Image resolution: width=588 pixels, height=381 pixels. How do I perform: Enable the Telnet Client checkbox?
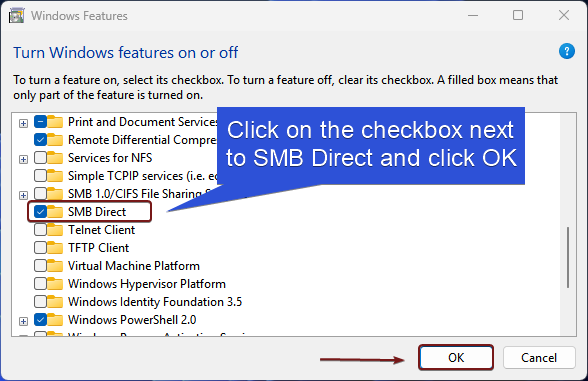click(40, 230)
